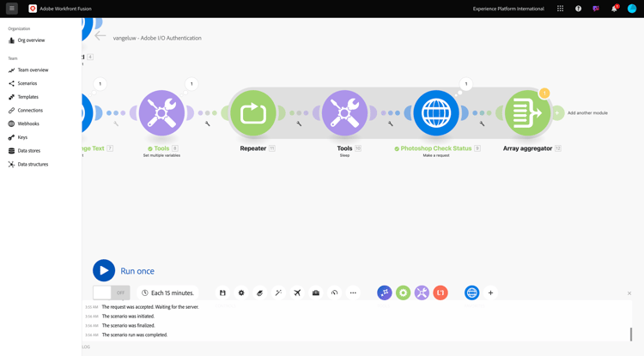Screen dimensions: 644x356
Task: Click the Notes icon in controls
Action: point(259,293)
